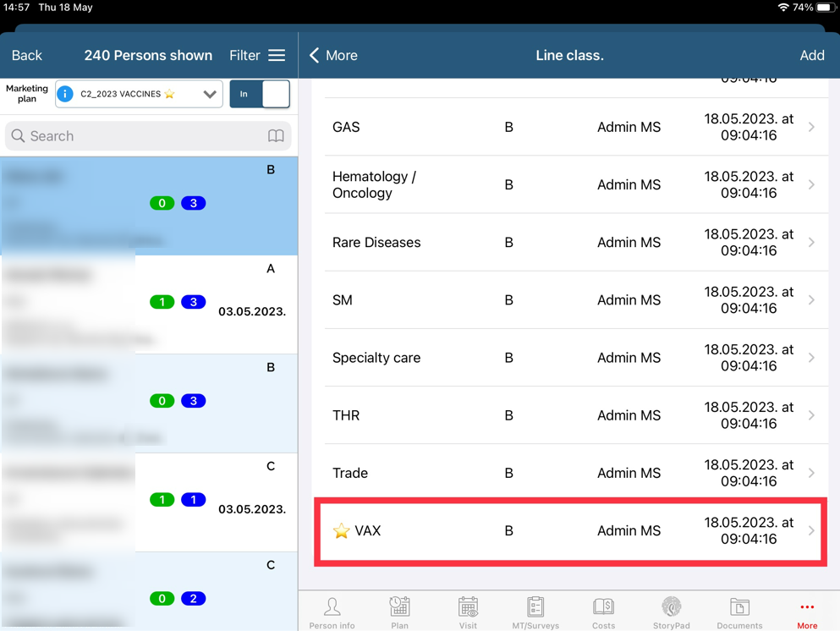Image resolution: width=840 pixels, height=631 pixels.
Task: Expand the C2_2023 VACCINES dropdown
Action: click(209, 94)
